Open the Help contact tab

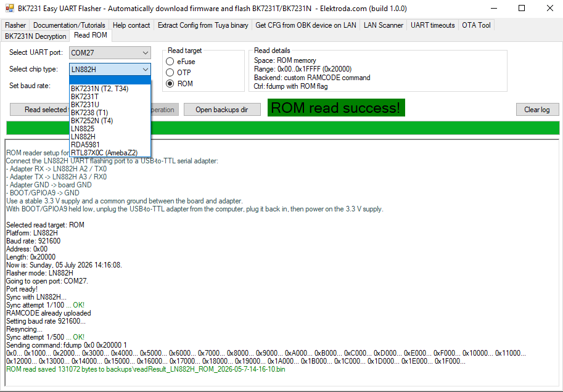[131, 25]
